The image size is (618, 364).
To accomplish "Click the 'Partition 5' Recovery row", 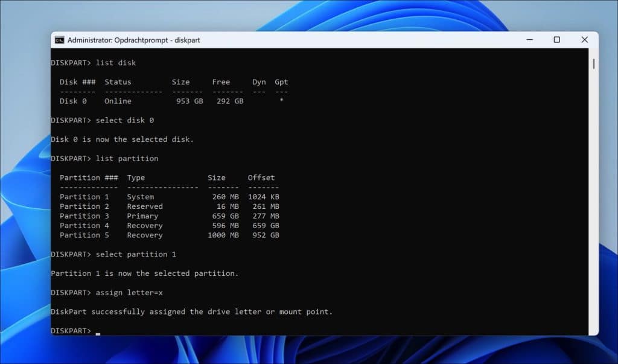I will [x=169, y=235].
